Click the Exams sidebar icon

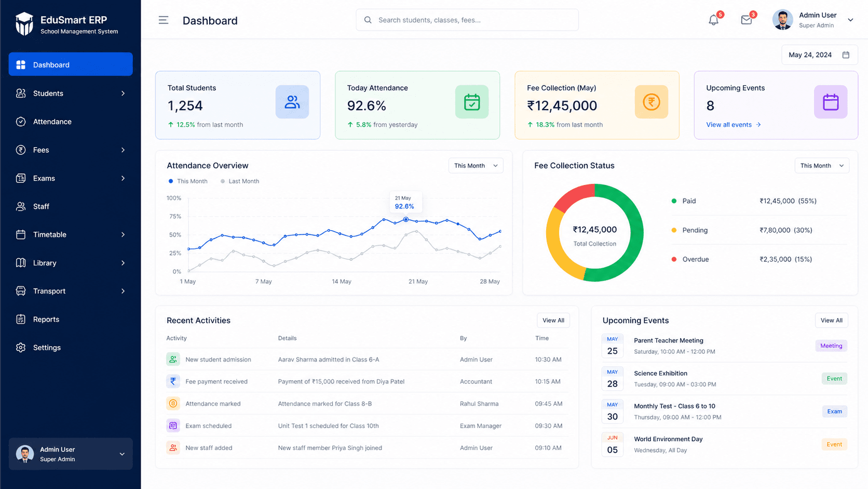click(x=21, y=178)
